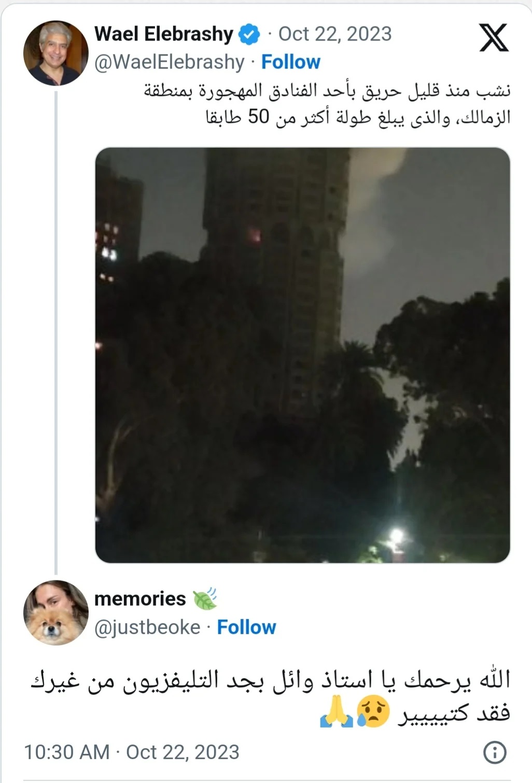Click the X logo
This screenshot has height=783, width=532.
494,37
